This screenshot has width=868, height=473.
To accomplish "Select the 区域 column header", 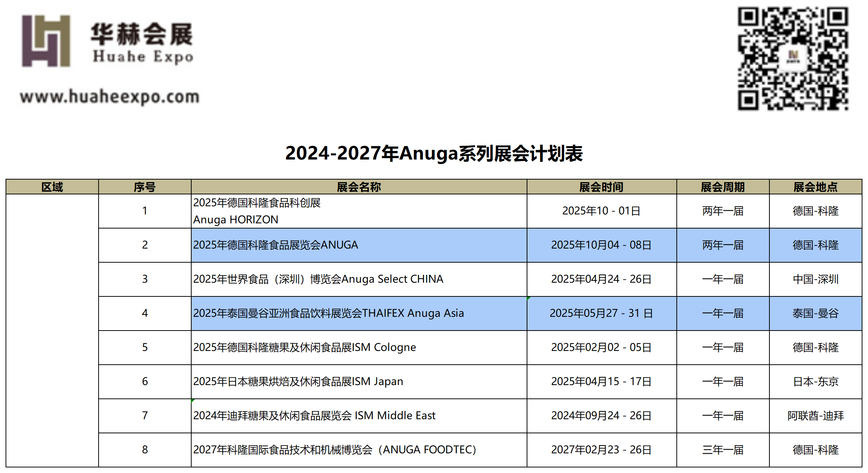I will (52, 187).
